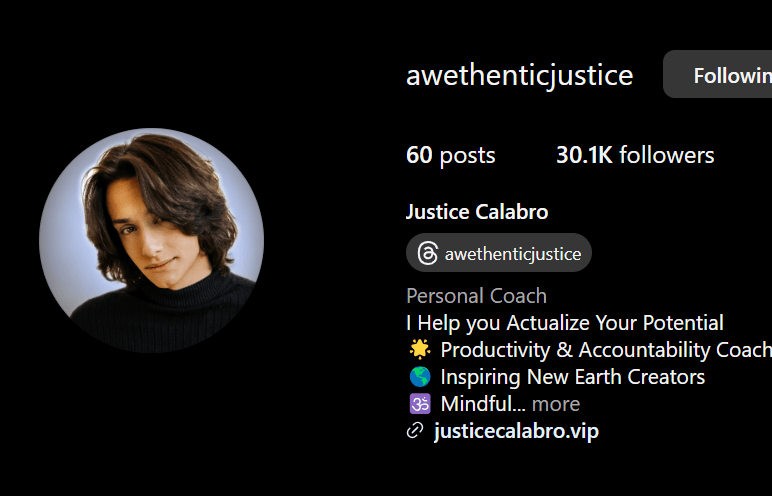The width and height of the screenshot is (772, 496).
Task: Click the Personal Coach category label
Action: coord(477,296)
